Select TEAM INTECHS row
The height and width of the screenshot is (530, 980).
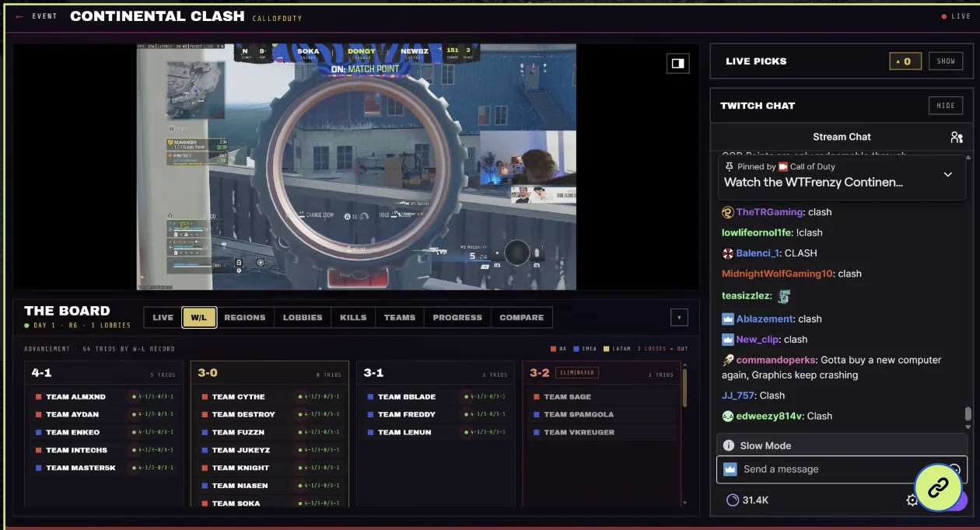click(104, 450)
